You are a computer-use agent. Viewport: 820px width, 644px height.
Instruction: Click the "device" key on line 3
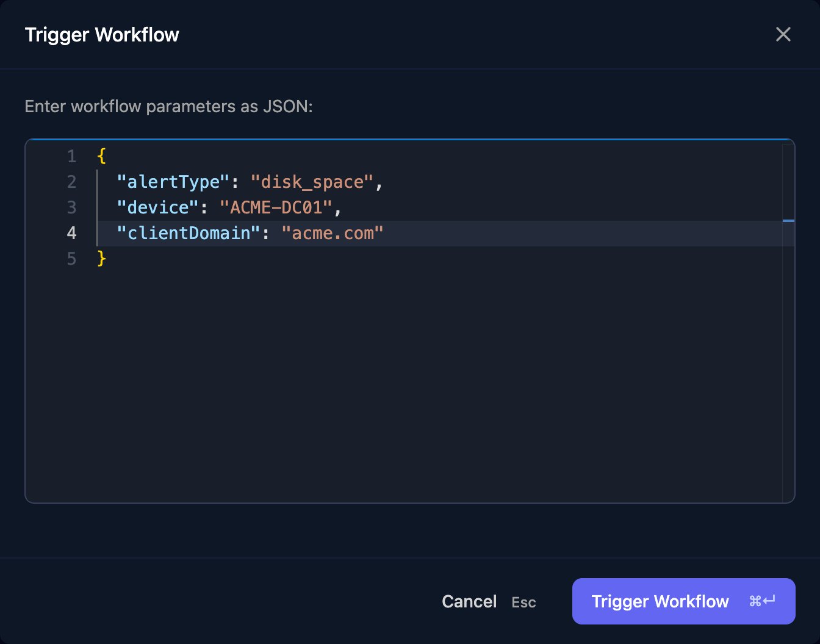(x=157, y=207)
